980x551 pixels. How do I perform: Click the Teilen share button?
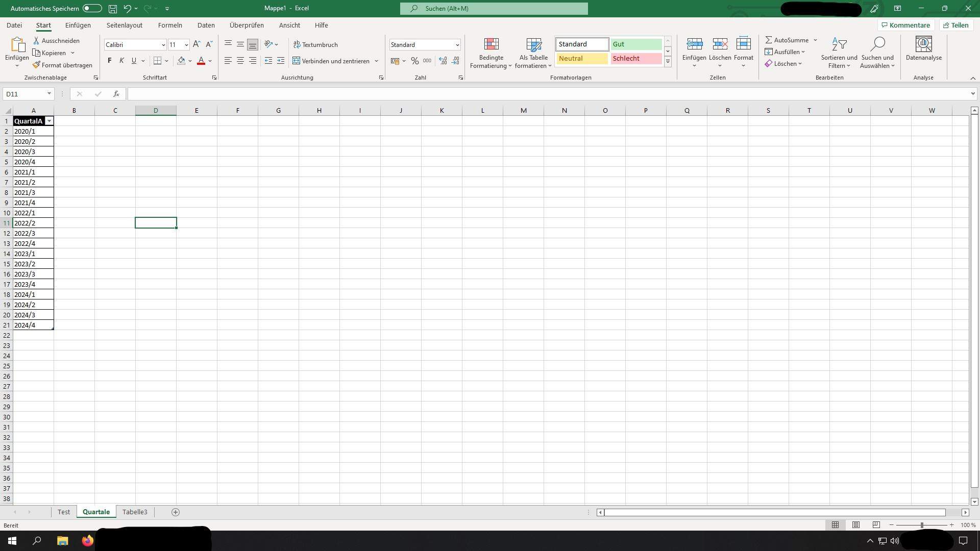(956, 25)
